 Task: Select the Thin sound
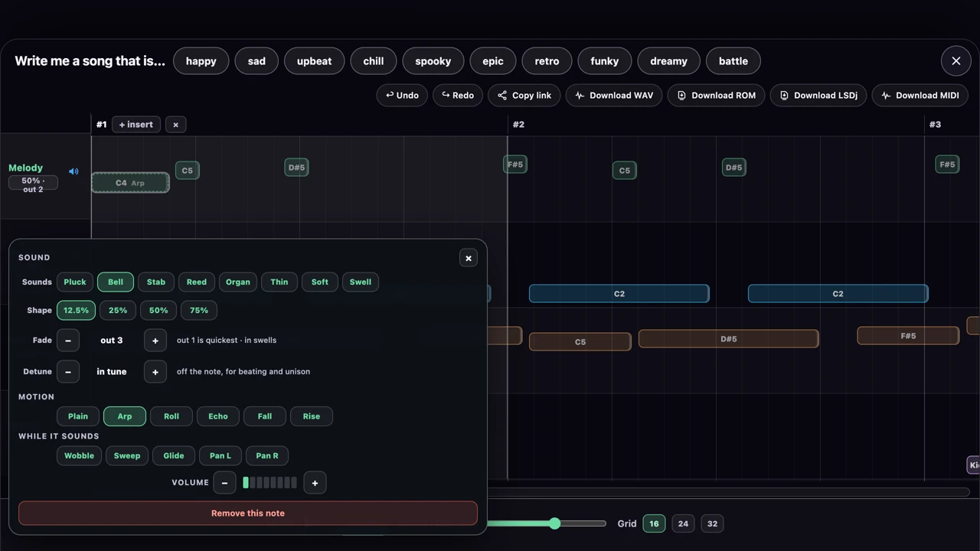tap(279, 282)
